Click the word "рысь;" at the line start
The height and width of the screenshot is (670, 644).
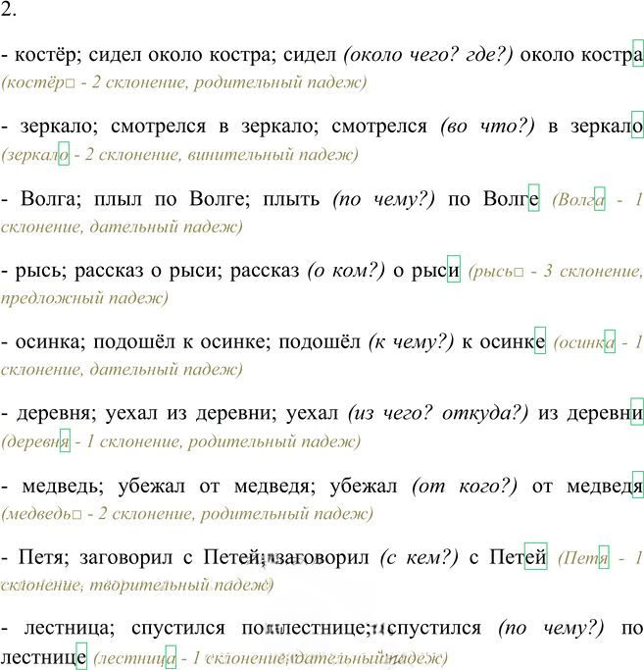41,271
